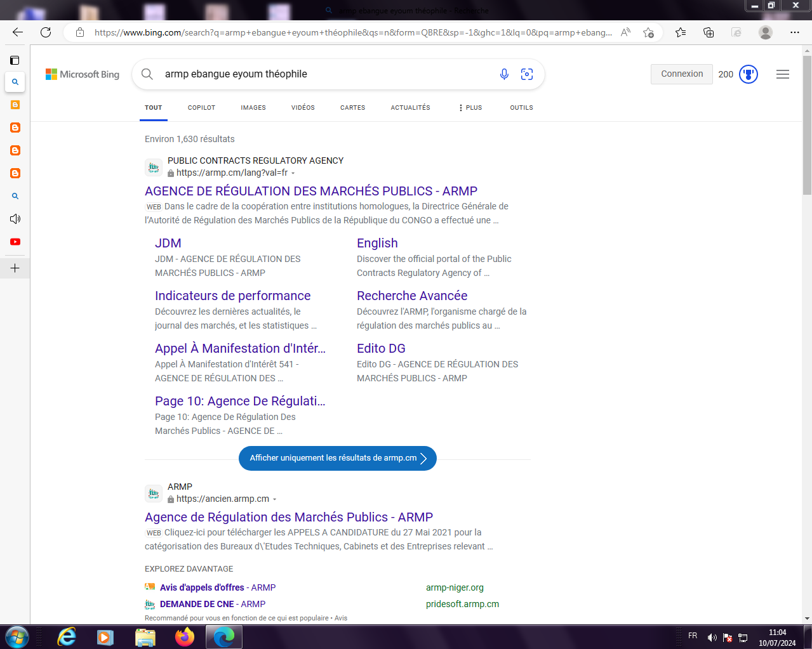
Task: Click Afficher uniquement les résultats de armp.cm
Action: (338, 458)
